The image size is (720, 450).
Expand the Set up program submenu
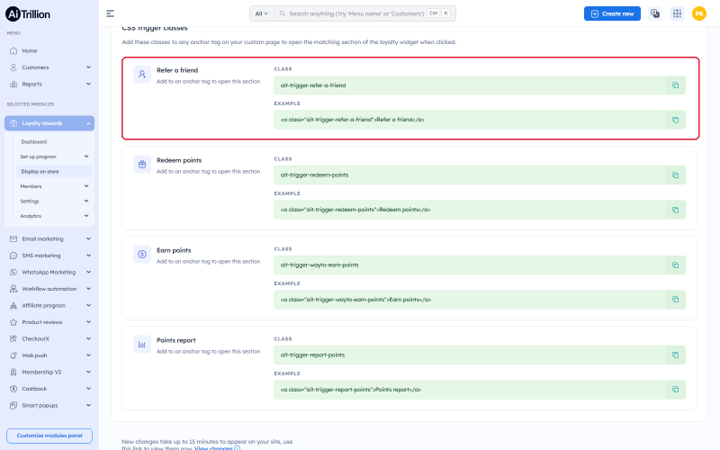[55, 157]
